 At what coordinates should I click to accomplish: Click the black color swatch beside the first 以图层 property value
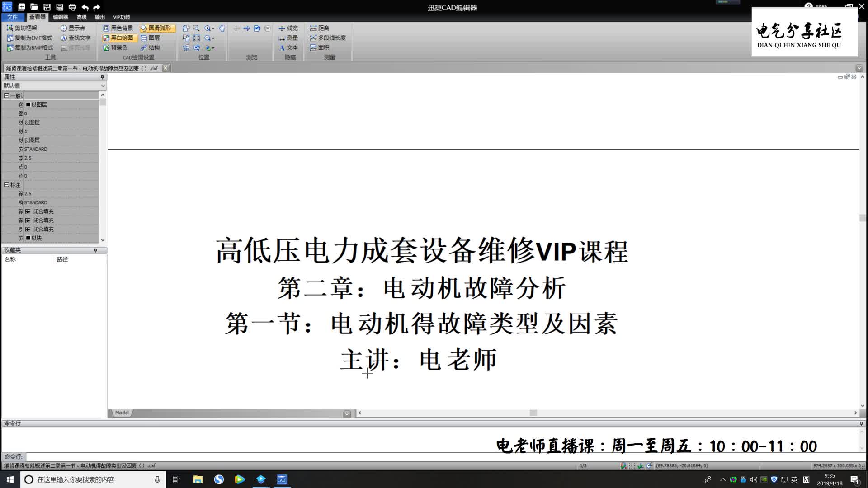28,104
